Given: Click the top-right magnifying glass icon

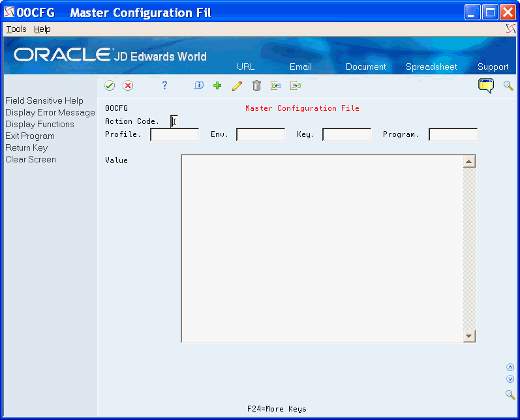Looking at the screenshot, I should (508, 85).
